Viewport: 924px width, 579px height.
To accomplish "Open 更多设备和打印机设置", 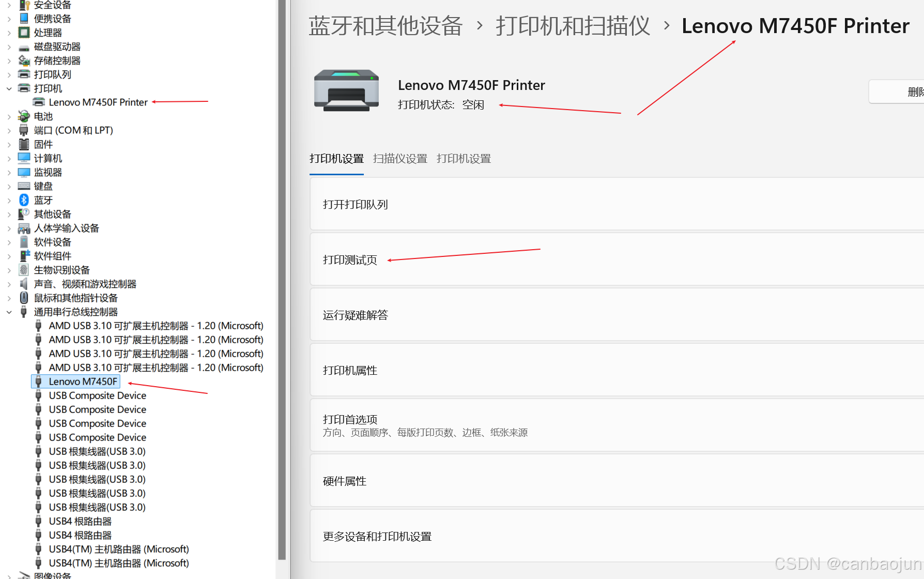I will tap(617, 536).
